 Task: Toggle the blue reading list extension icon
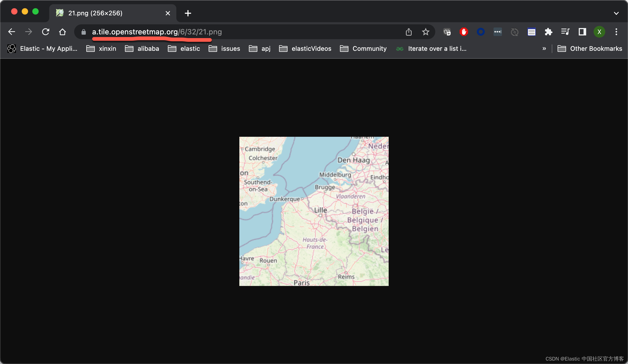click(x=531, y=32)
